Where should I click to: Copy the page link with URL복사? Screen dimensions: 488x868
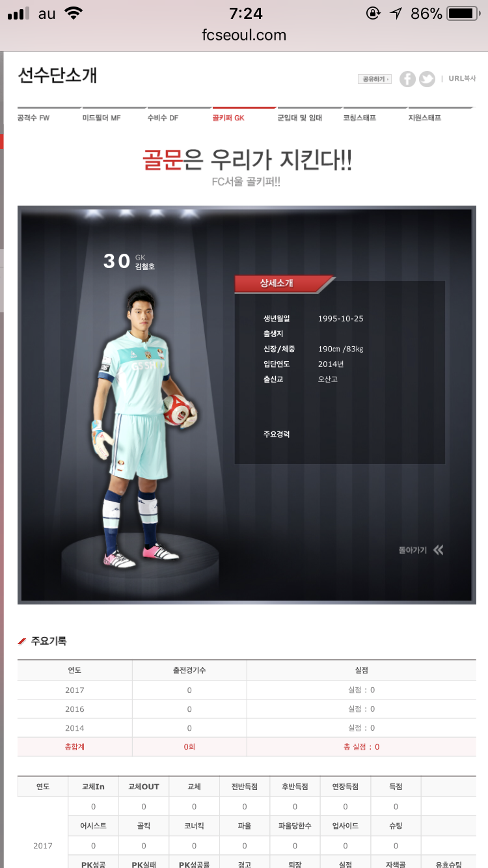462,79
